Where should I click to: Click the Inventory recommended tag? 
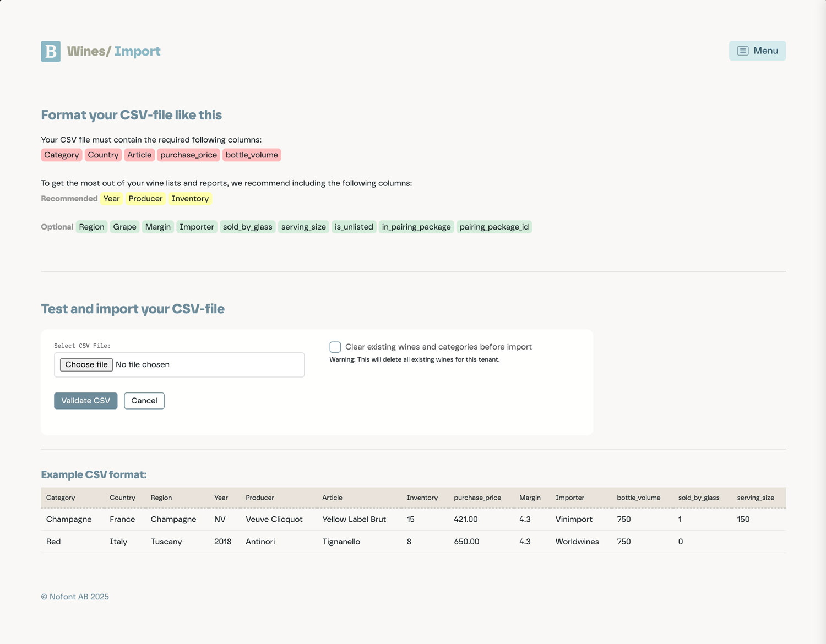pos(190,199)
